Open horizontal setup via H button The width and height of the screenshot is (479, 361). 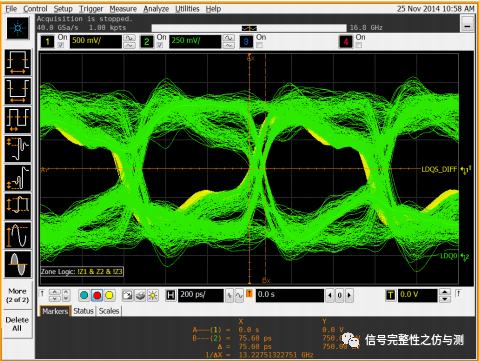pos(171,295)
